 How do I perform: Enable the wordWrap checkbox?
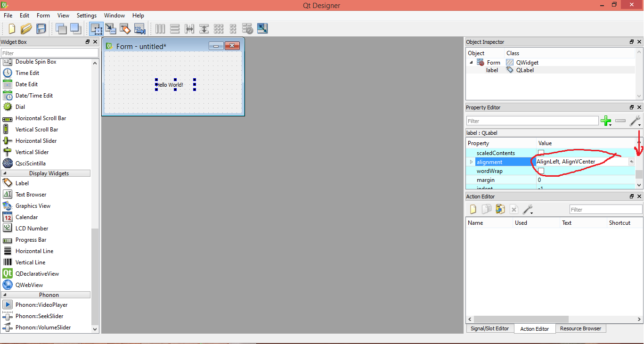coord(541,171)
